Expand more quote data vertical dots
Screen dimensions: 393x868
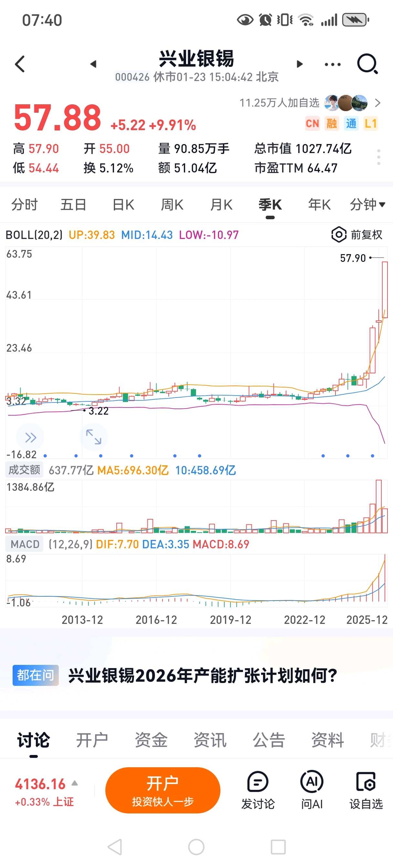point(379,157)
